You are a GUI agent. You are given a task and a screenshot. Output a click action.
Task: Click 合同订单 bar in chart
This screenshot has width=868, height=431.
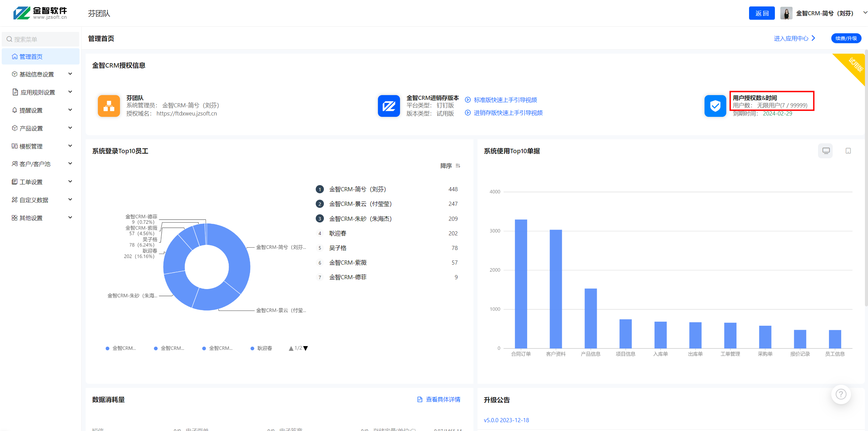pos(521,284)
